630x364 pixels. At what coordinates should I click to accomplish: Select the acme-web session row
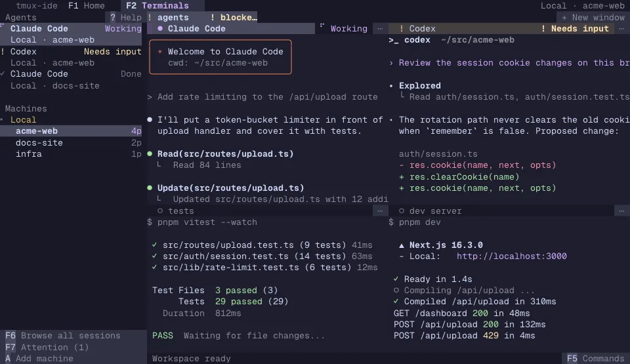71,131
